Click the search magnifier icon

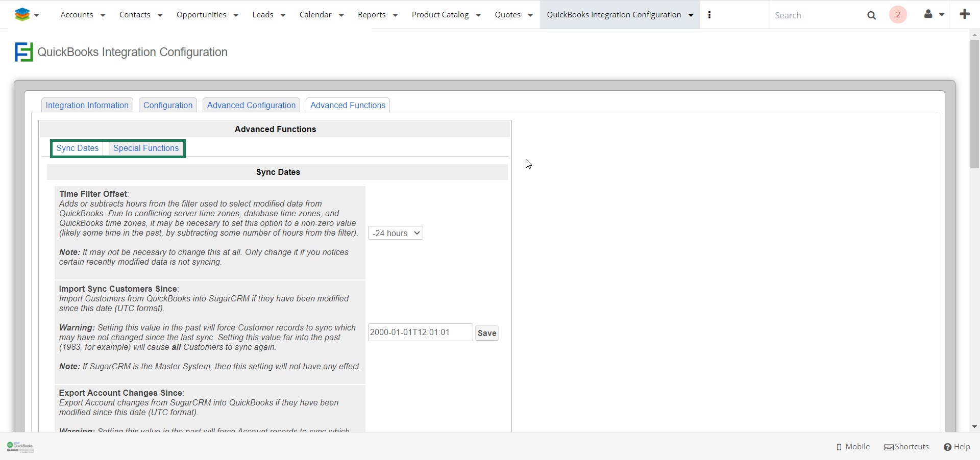[871, 15]
